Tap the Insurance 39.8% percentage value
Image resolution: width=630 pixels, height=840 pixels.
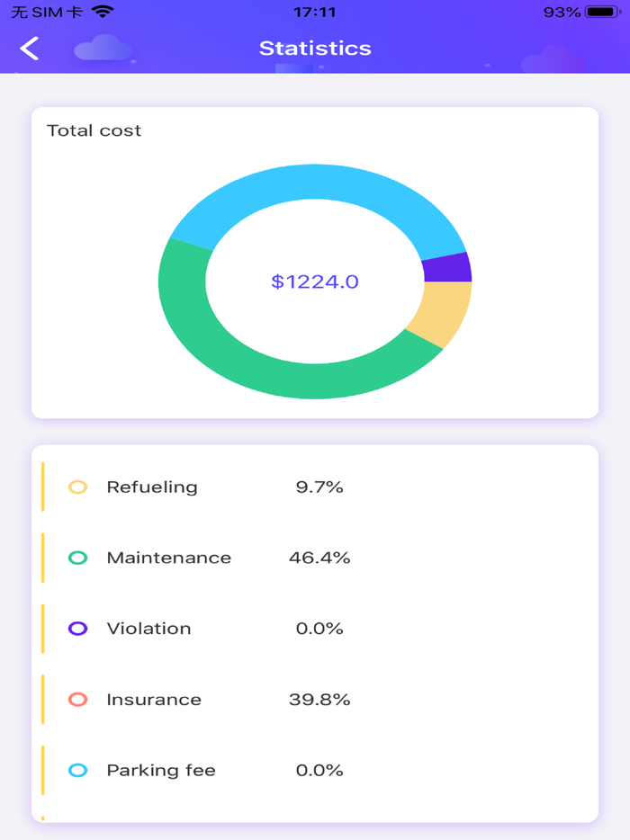coord(319,700)
